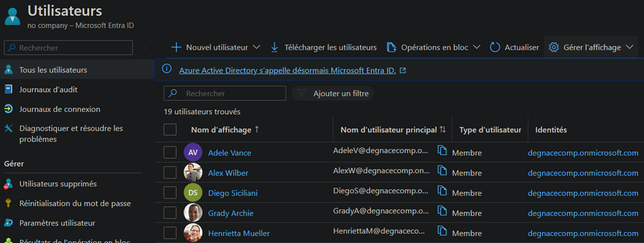This screenshot has height=243, width=644.
Task: Copy Henrietta Mueller's principal name icon
Action: click(x=442, y=231)
